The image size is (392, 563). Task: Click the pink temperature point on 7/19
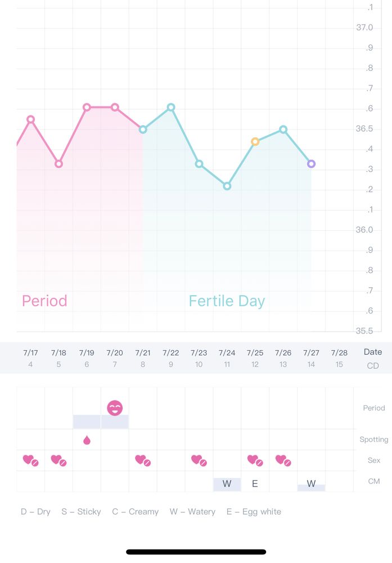pyautogui.click(x=87, y=108)
